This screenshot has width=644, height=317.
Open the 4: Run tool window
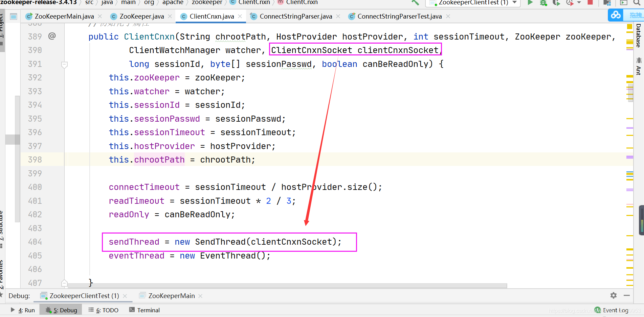click(x=23, y=310)
